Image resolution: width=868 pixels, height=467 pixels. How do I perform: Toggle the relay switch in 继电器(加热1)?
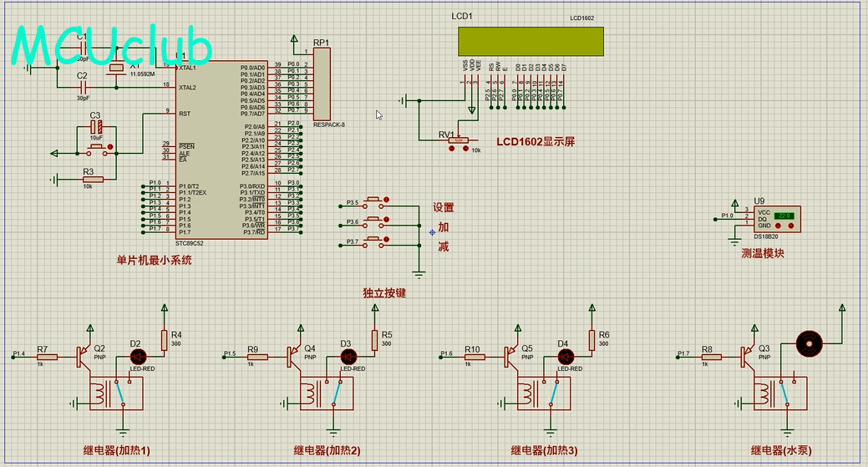click(x=119, y=393)
